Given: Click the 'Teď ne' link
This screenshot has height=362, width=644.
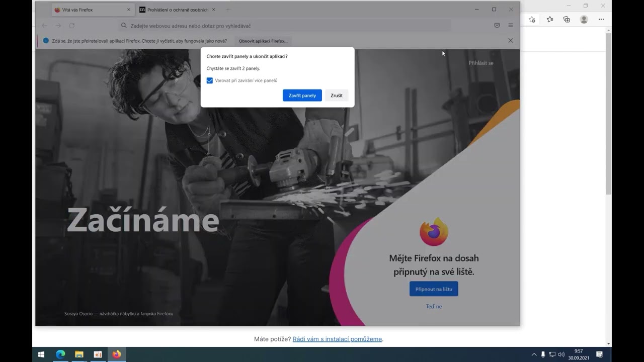Looking at the screenshot, I should pyautogui.click(x=434, y=306).
